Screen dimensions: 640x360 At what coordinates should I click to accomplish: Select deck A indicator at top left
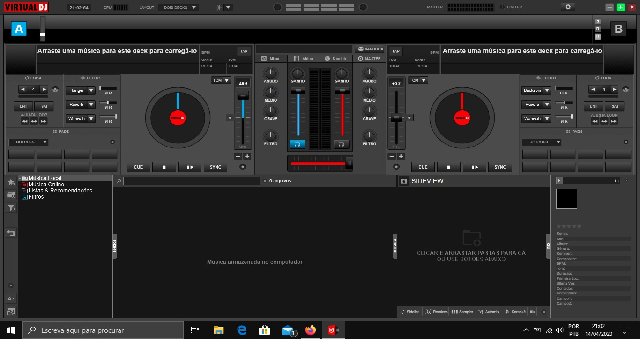(19, 29)
